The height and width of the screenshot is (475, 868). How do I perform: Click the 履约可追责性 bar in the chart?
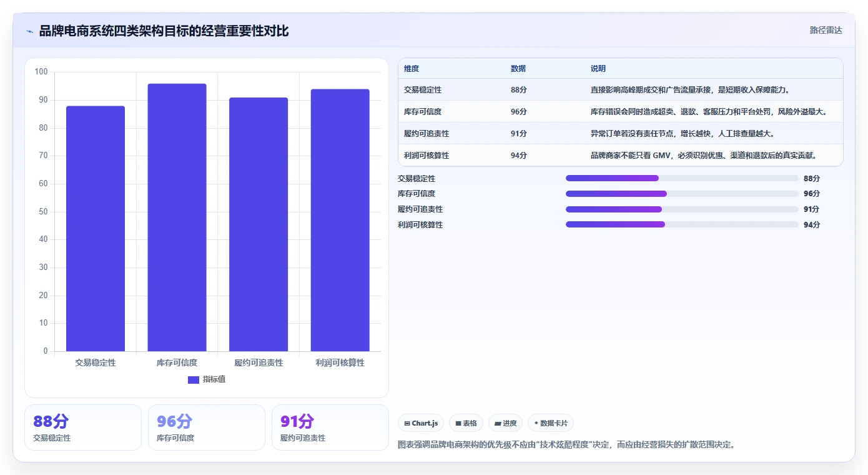coord(259,224)
